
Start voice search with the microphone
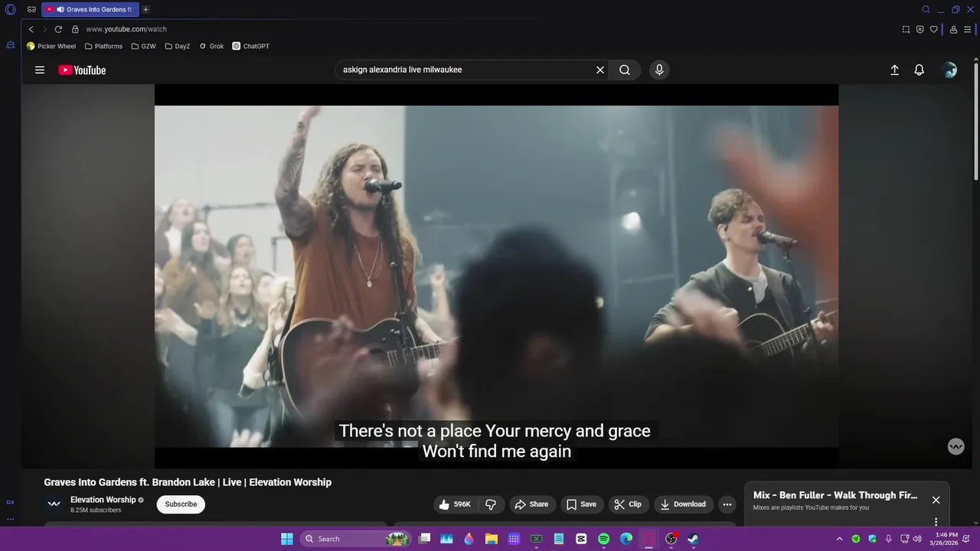[x=659, y=70]
